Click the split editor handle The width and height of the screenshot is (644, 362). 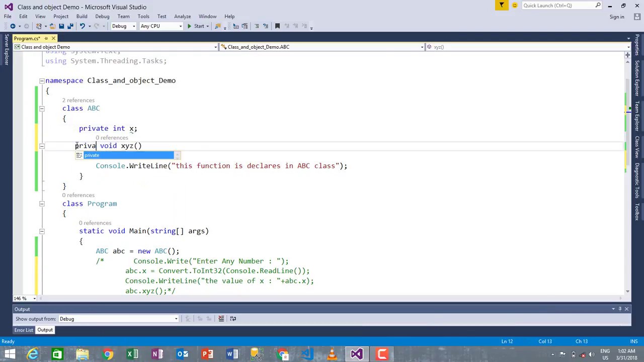[x=627, y=54]
